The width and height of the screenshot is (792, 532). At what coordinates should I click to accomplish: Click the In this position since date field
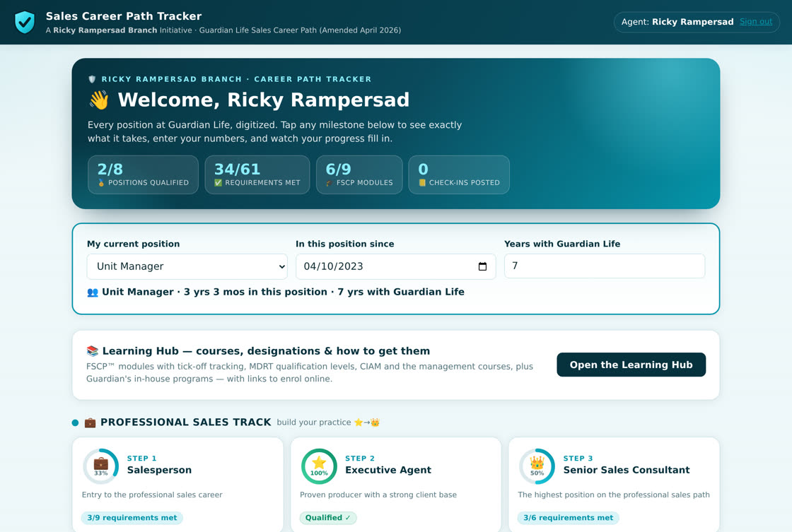(x=395, y=266)
